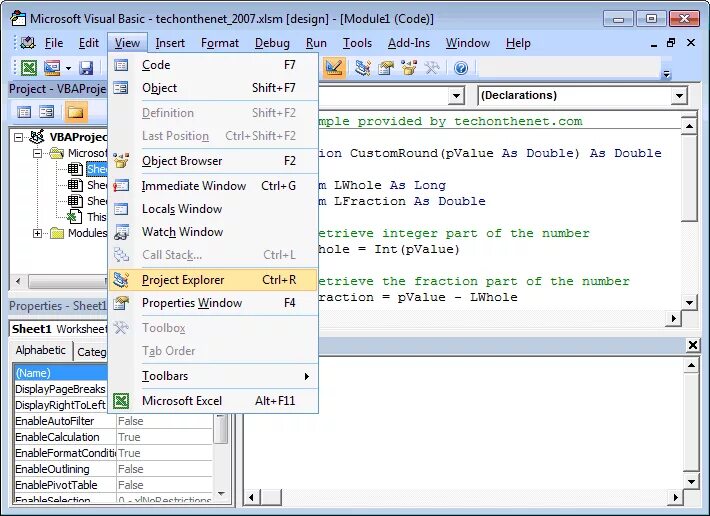Open the Add-Ins menu
Viewport: 710px width, 516px height.
point(409,43)
